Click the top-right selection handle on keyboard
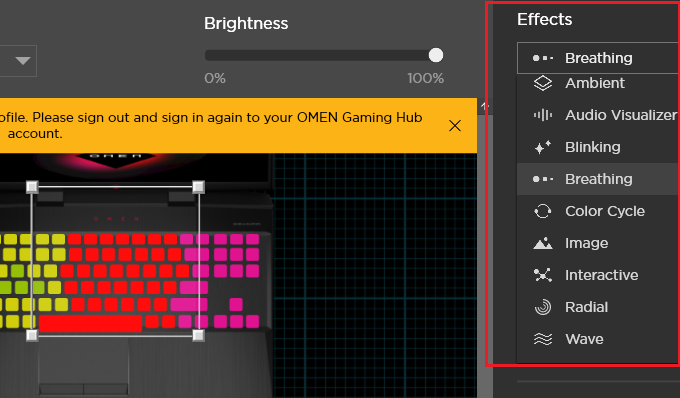Image resolution: width=680 pixels, height=398 pixels. tap(198, 187)
